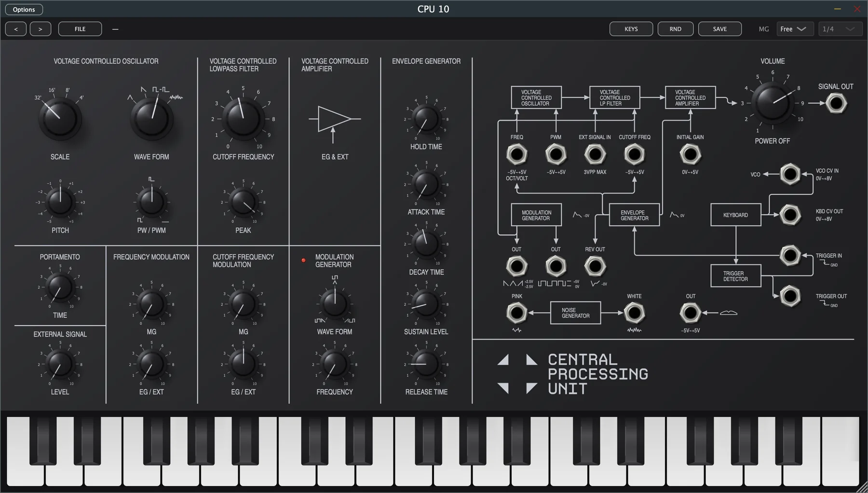Click the REV OUT jack

pos(595,266)
